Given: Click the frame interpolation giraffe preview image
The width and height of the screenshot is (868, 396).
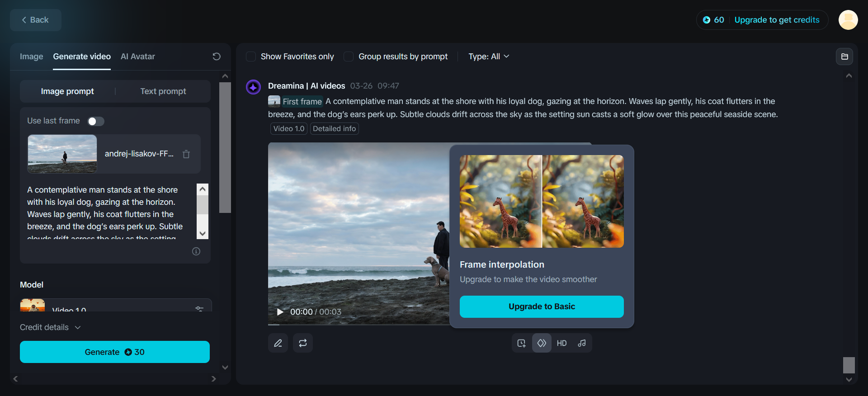Looking at the screenshot, I should coord(542,201).
